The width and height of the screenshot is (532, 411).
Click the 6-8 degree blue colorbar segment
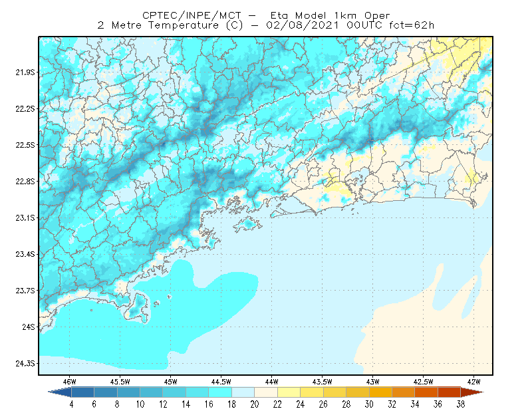(x=106, y=392)
